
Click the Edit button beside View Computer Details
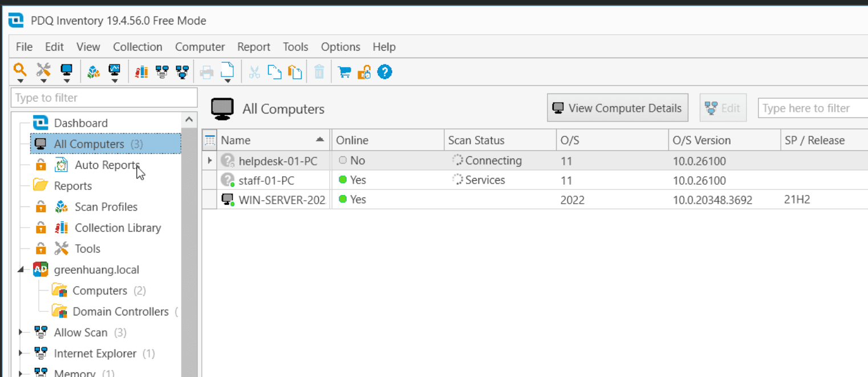click(723, 108)
